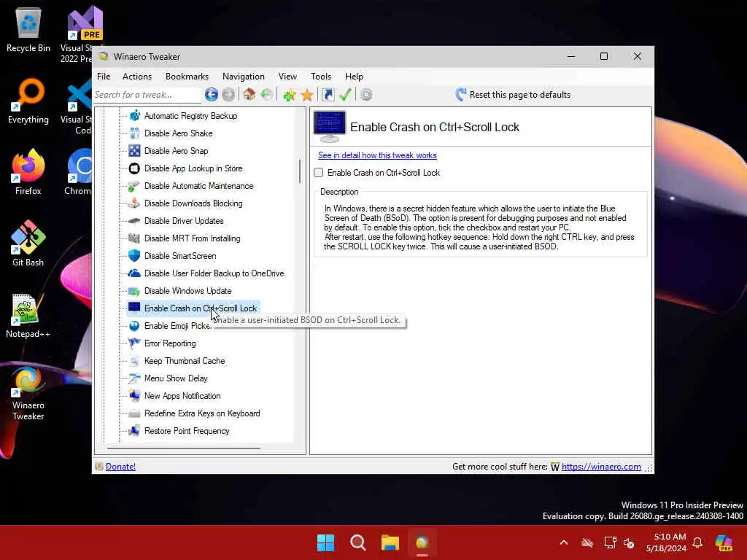747x560 pixels.
Task: Click the green checkmark toolbar icon
Action: [345, 95]
